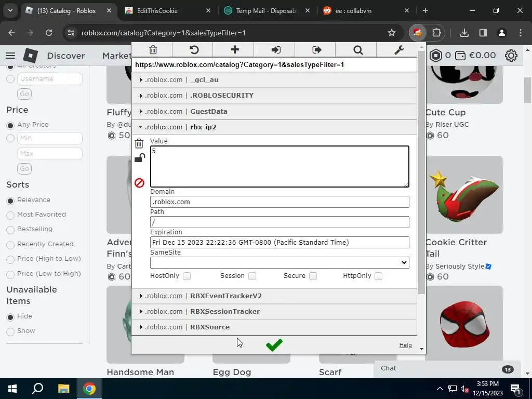Open Chrome side panel icon
This screenshot has width=532, height=399.
[483, 33]
